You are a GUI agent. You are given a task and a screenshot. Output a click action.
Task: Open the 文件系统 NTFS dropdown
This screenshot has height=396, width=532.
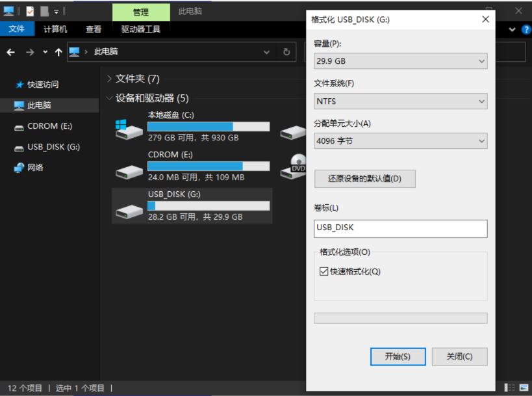tap(400, 101)
